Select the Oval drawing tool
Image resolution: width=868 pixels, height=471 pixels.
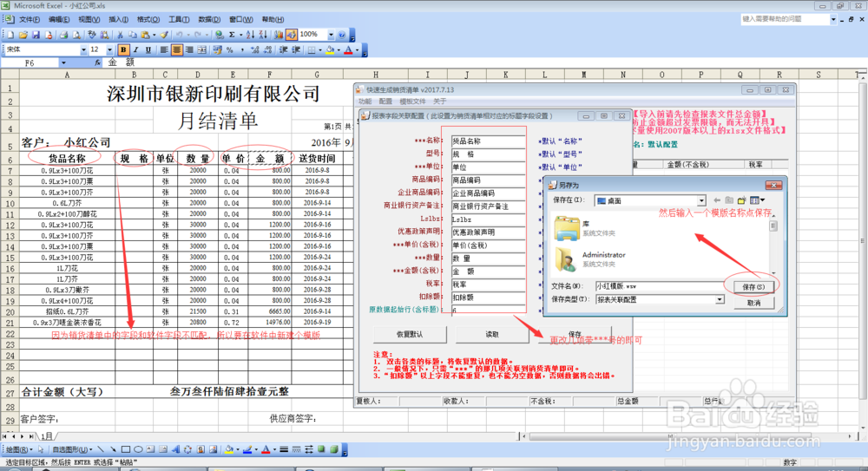click(138, 449)
